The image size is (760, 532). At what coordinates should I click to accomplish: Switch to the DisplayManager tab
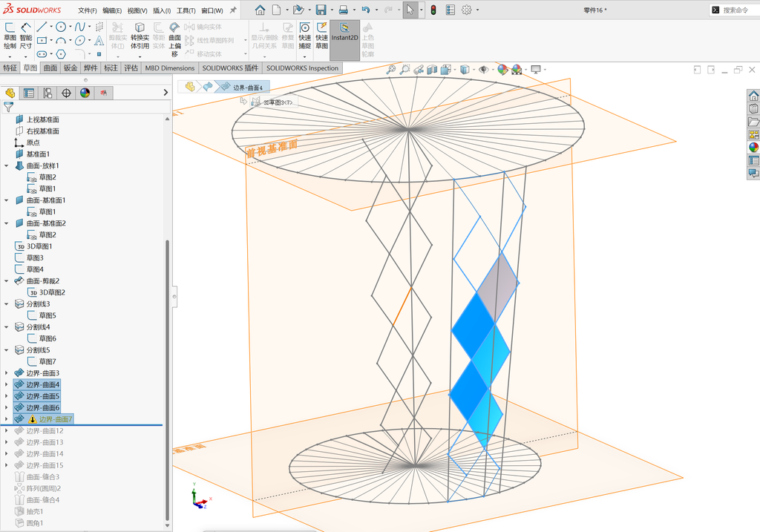pyautogui.click(x=85, y=93)
